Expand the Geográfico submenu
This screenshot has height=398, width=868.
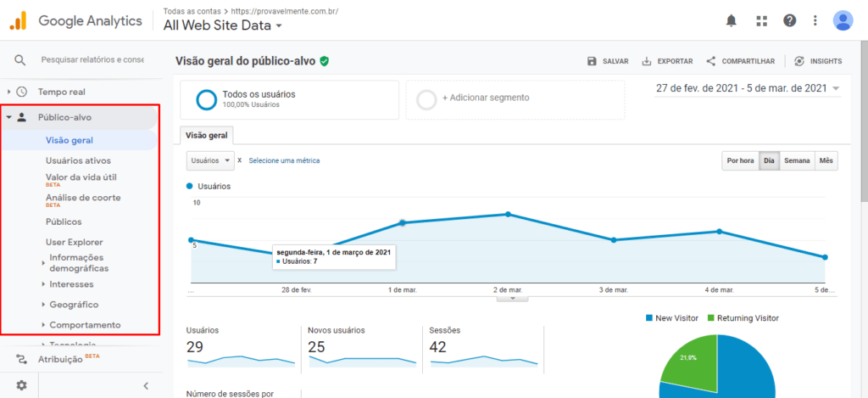(43, 305)
